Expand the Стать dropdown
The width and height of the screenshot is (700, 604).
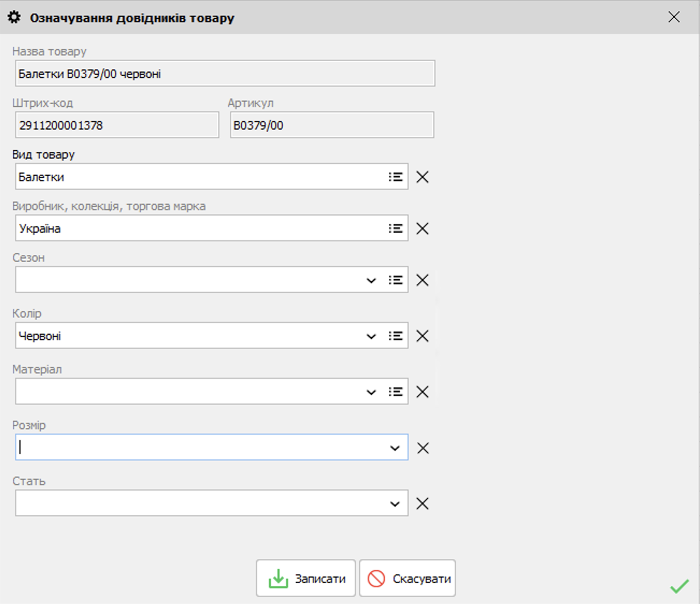[x=395, y=504]
